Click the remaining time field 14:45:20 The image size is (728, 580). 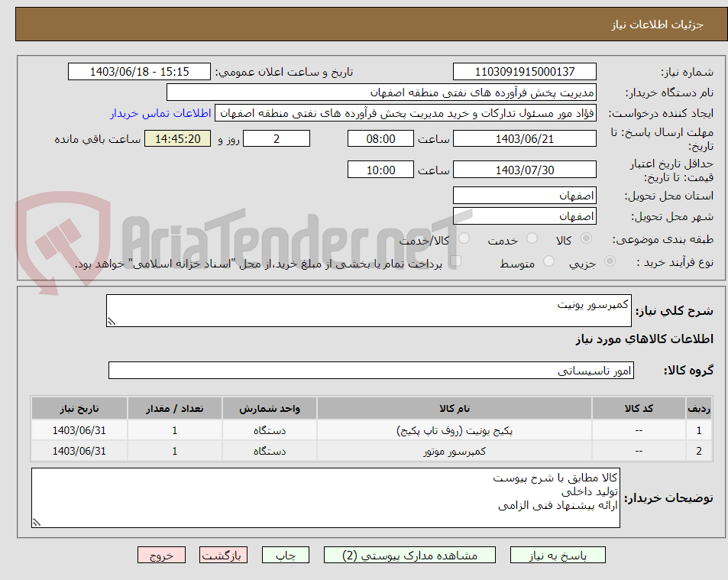(177, 138)
